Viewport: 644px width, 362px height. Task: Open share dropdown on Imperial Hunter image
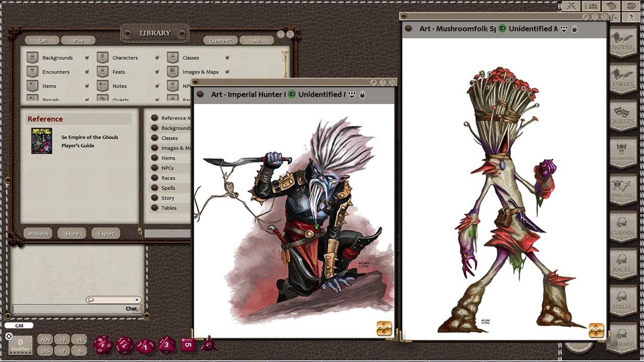click(352, 95)
